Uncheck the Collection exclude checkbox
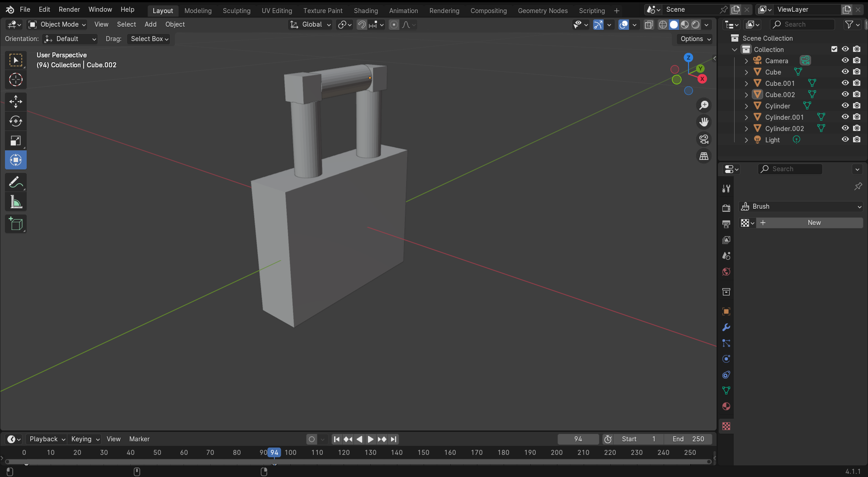The height and width of the screenshot is (477, 868). coord(834,49)
